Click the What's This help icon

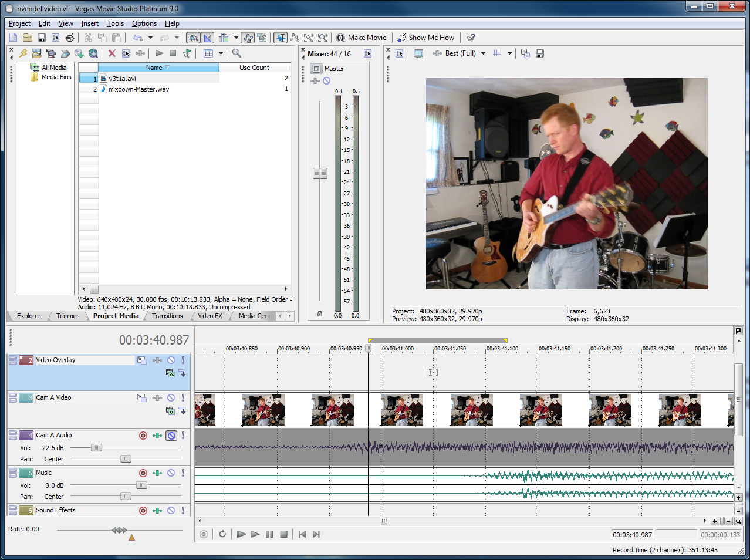point(471,38)
